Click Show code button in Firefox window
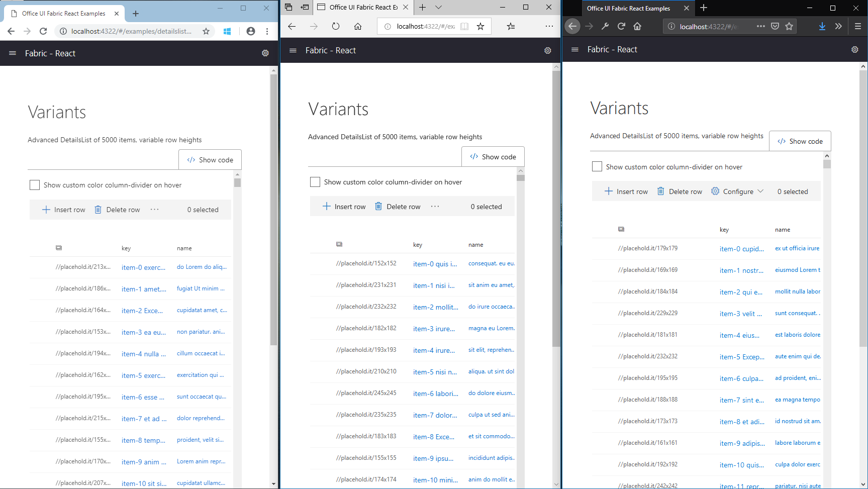Screen dimensions: 868x489 tap(800, 141)
